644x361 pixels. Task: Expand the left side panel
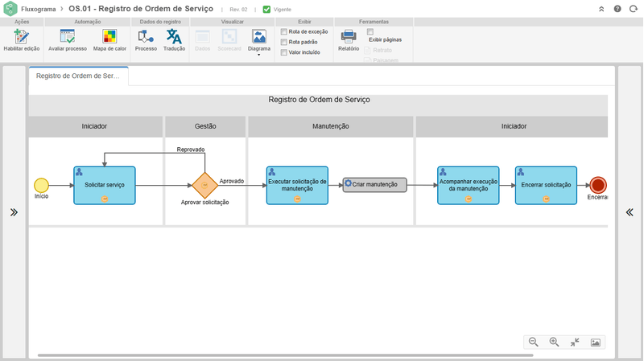pos(14,212)
